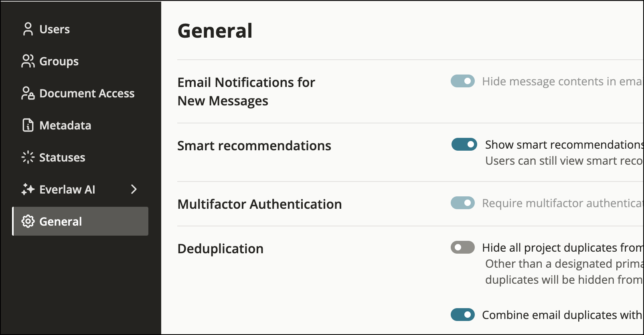
Task: Click the Groups people icon
Action: point(28,61)
